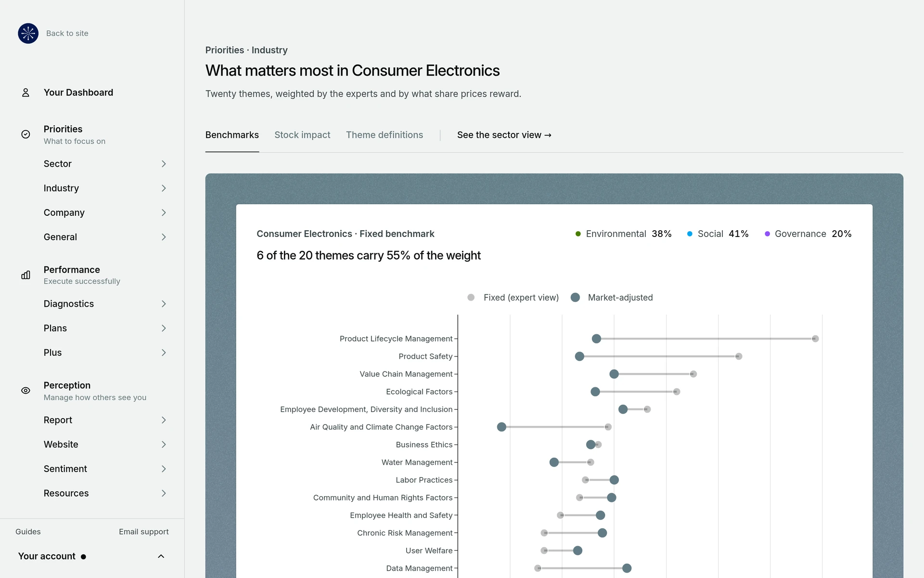Click Data Management market-adjusted dot
924x578 pixels.
tap(627, 568)
